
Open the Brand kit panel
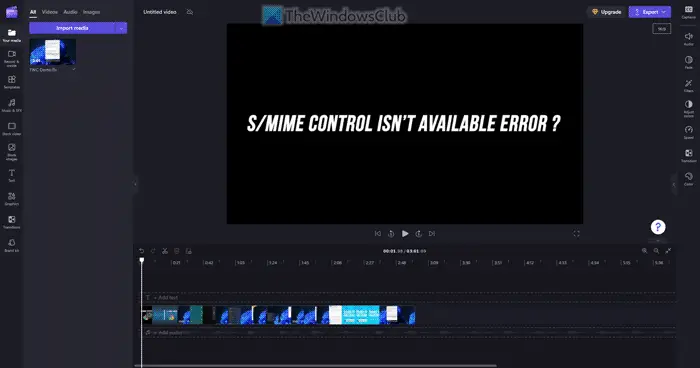(x=12, y=245)
